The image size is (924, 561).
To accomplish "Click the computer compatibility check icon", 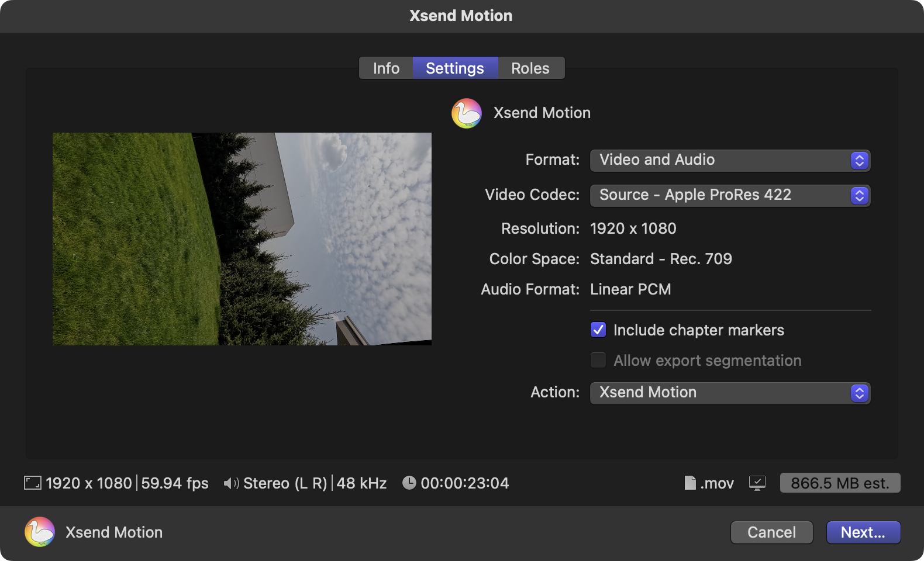I will 757,483.
